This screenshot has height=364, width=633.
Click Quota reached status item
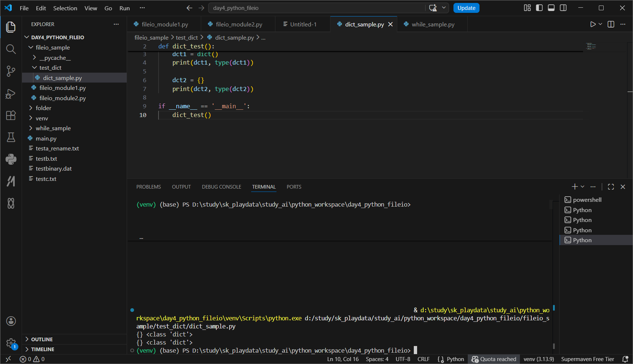(x=494, y=359)
